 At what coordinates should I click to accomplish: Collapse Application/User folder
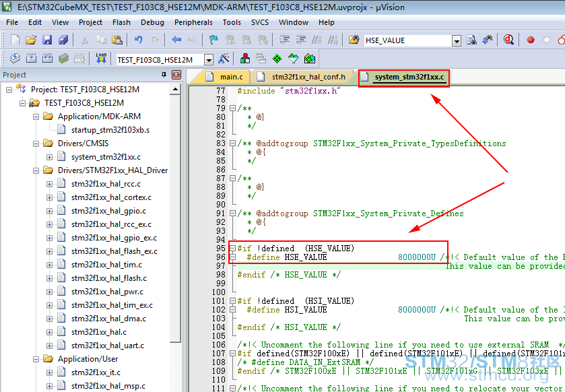pyautogui.click(x=36, y=359)
